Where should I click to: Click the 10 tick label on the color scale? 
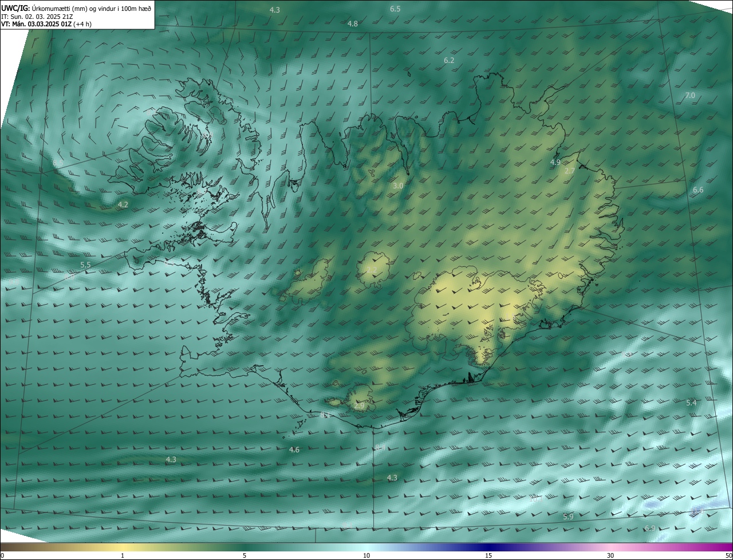coord(366,555)
